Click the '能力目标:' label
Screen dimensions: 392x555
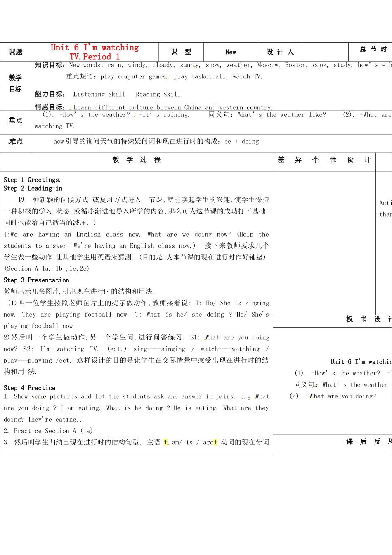coord(50,94)
